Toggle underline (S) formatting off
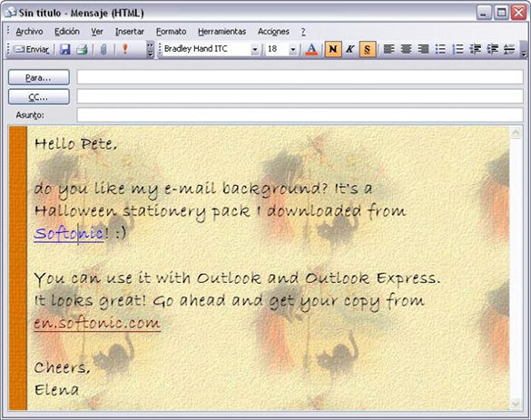This screenshot has width=531, height=420. [368, 49]
